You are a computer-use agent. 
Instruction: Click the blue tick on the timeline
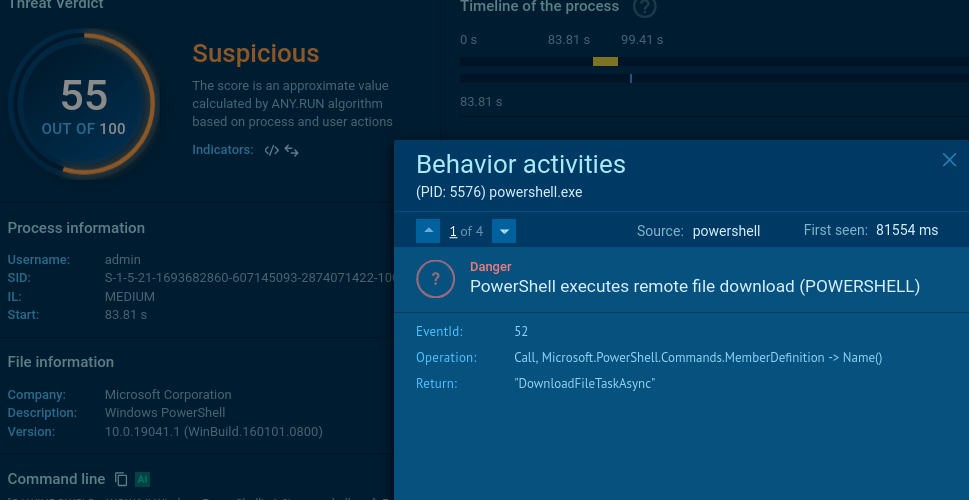631,78
